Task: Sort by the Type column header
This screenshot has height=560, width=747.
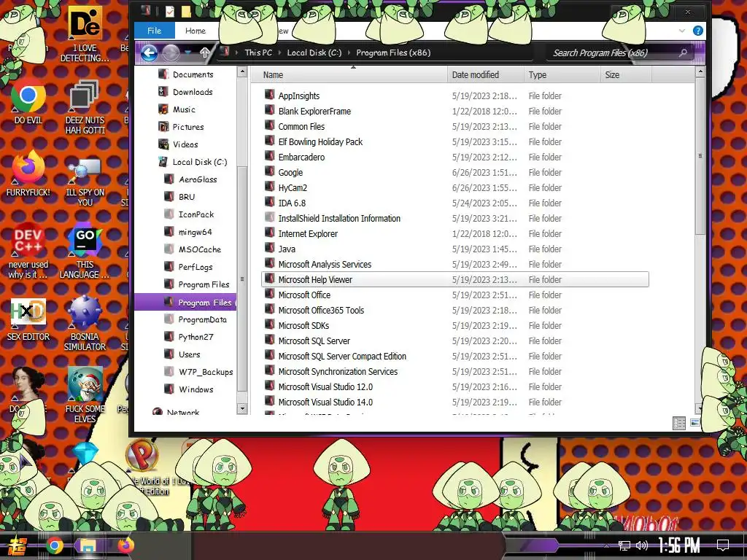Action: click(x=562, y=75)
